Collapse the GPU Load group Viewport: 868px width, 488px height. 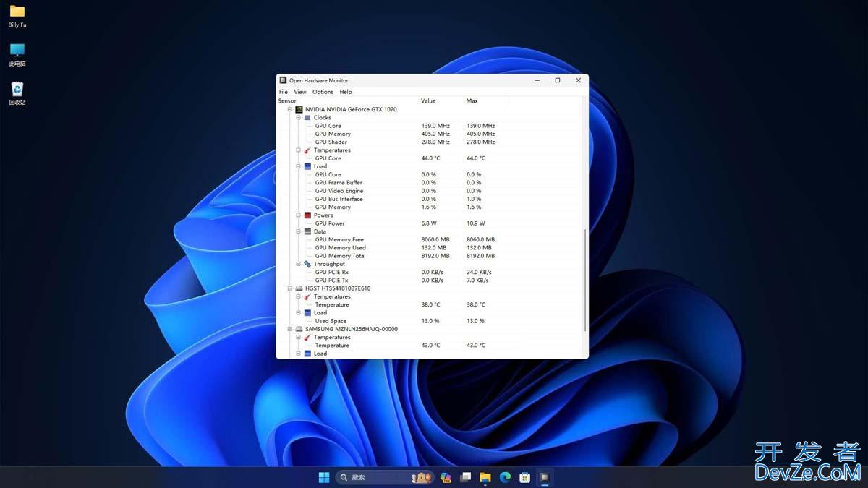pos(298,166)
